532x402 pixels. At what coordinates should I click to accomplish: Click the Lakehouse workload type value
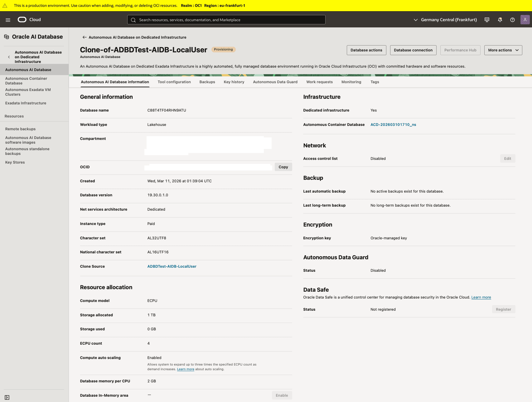click(157, 125)
